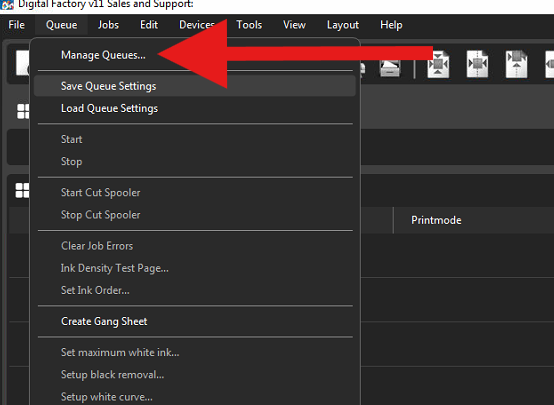The image size is (554, 405).
Task: Center the job on the page
Action: tap(438, 64)
